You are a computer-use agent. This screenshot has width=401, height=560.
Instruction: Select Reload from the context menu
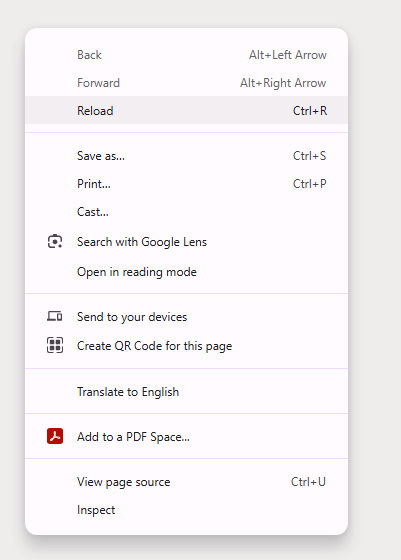pos(186,110)
